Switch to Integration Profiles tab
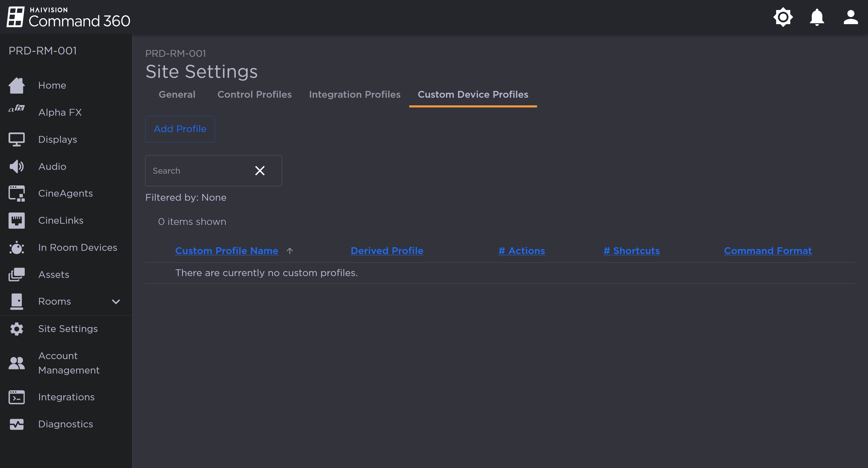The width and height of the screenshot is (868, 468). 355,94
